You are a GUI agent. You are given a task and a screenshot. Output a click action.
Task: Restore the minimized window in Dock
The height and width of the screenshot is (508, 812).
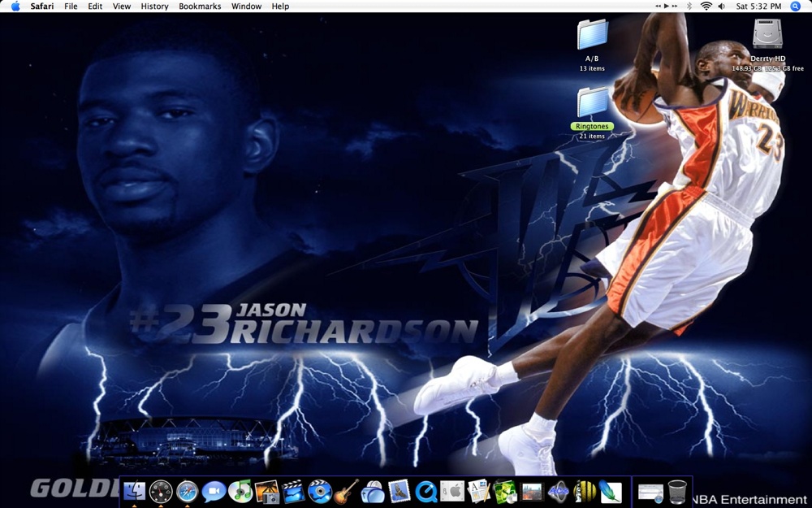pos(650,493)
